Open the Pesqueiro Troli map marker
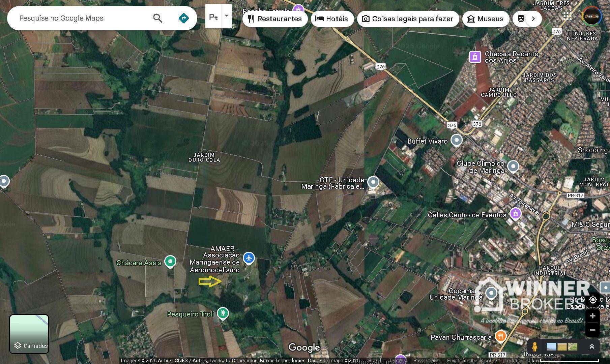This screenshot has width=610, height=364. pyautogui.click(x=223, y=313)
